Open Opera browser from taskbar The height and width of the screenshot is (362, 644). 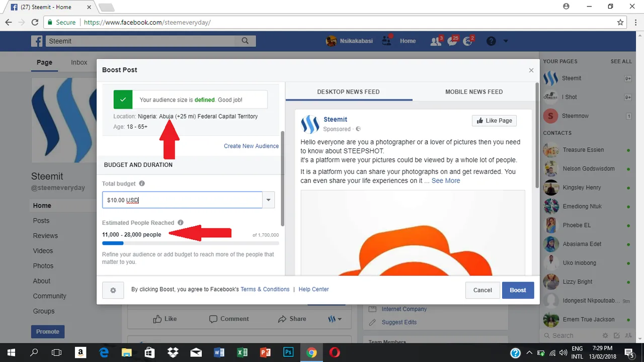click(334, 352)
